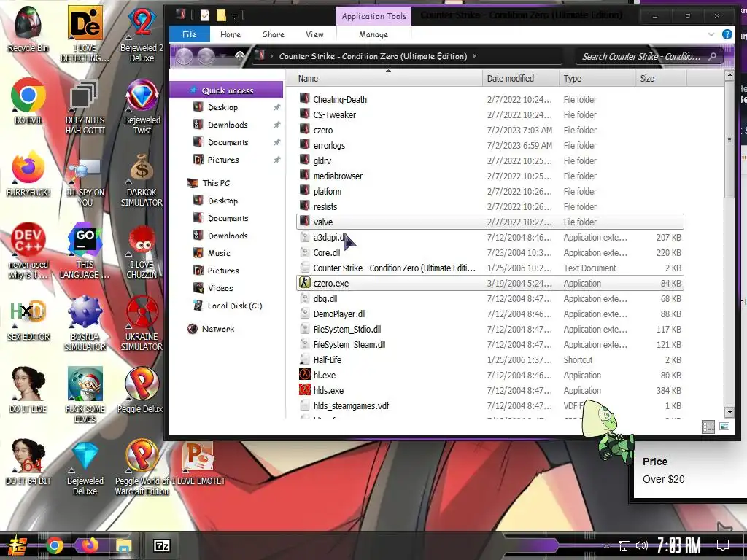Open the PowerPoint I LOVE EMOTET icon
This screenshot has width=747, height=560.
(198, 463)
